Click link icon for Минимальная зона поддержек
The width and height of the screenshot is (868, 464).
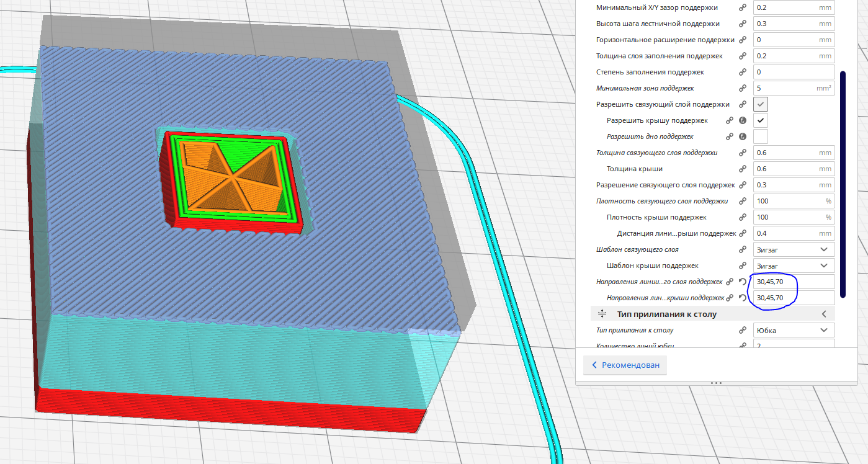[743, 88]
